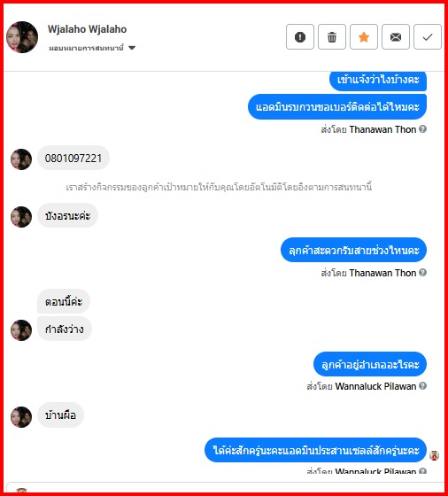
Task: Click customer avatar next to phone number message
Action: (x=21, y=159)
